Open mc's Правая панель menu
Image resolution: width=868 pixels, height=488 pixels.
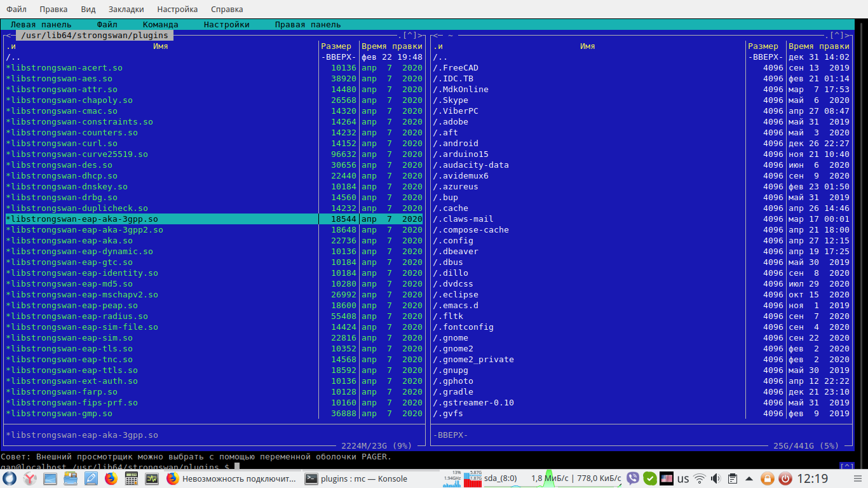point(308,25)
